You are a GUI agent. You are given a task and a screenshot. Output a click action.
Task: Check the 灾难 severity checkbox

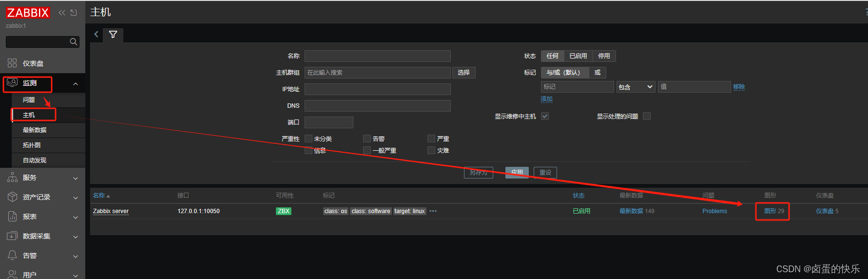click(431, 150)
